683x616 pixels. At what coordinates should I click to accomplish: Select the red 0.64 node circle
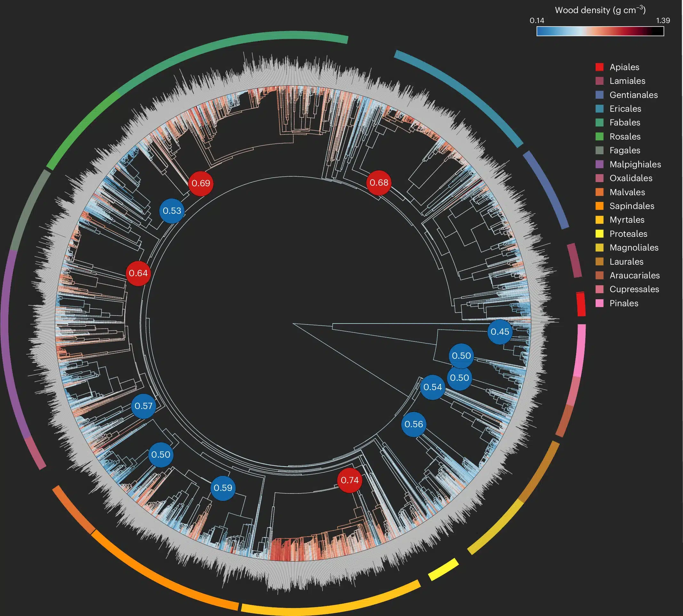[138, 273]
